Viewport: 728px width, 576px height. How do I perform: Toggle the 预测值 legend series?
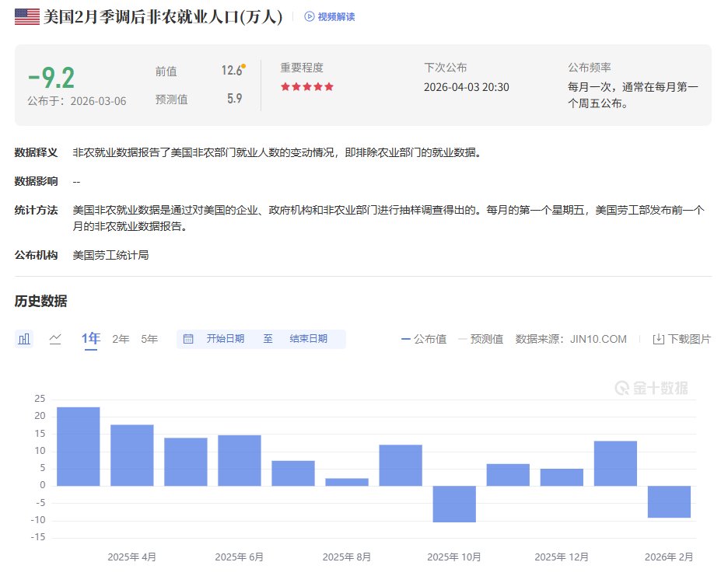click(x=481, y=339)
